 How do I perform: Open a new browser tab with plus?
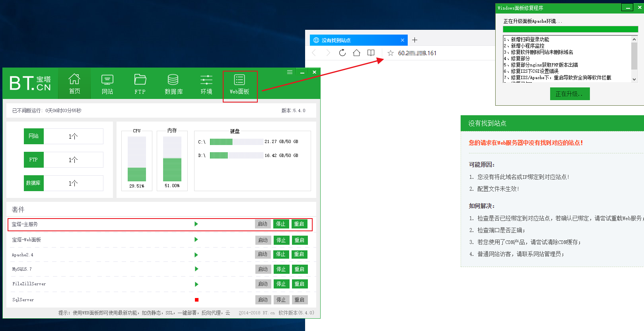[414, 40]
